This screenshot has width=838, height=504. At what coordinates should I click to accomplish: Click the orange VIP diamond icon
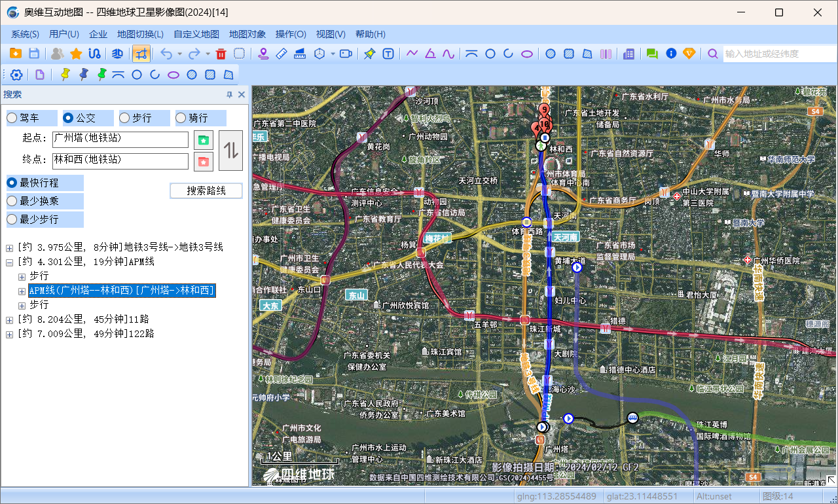[689, 54]
